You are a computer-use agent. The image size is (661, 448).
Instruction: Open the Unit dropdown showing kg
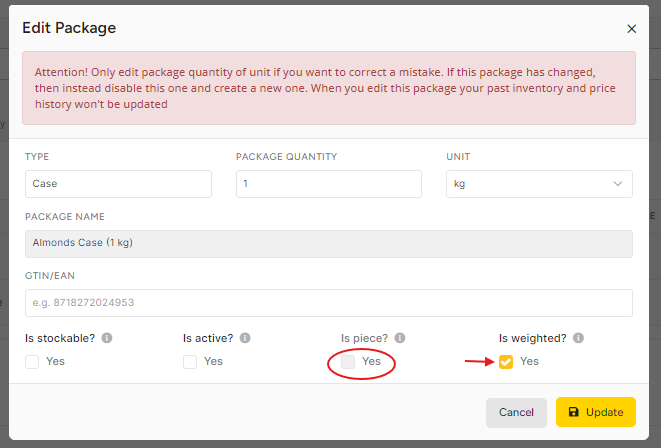pos(539,184)
